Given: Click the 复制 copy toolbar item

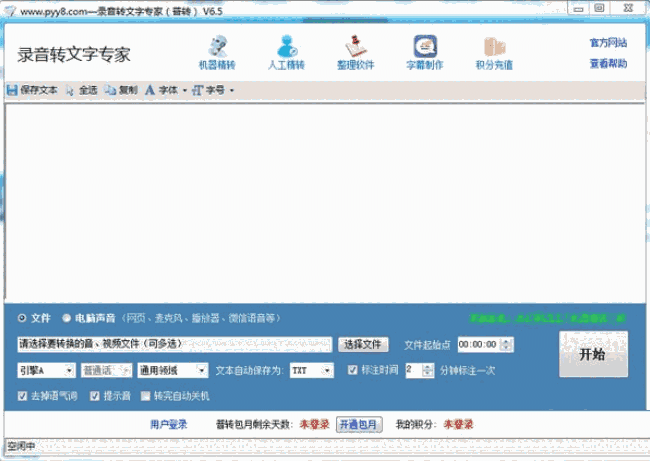Looking at the screenshot, I should [121, 90].
